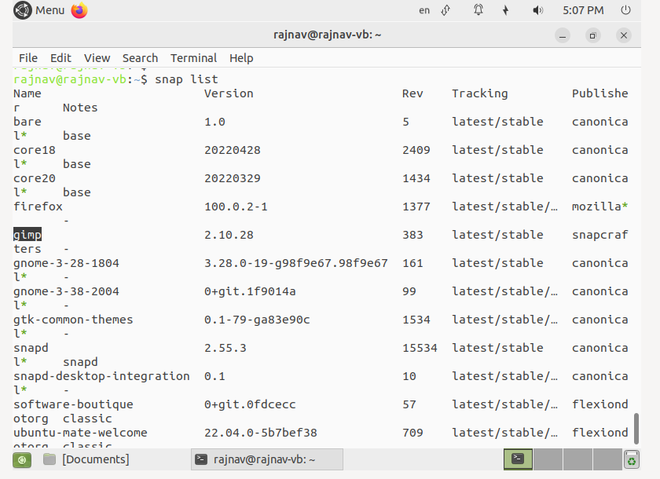Click the 'software-boutique' package name
This screenshot has height=479, width=660.
(73, 404)
